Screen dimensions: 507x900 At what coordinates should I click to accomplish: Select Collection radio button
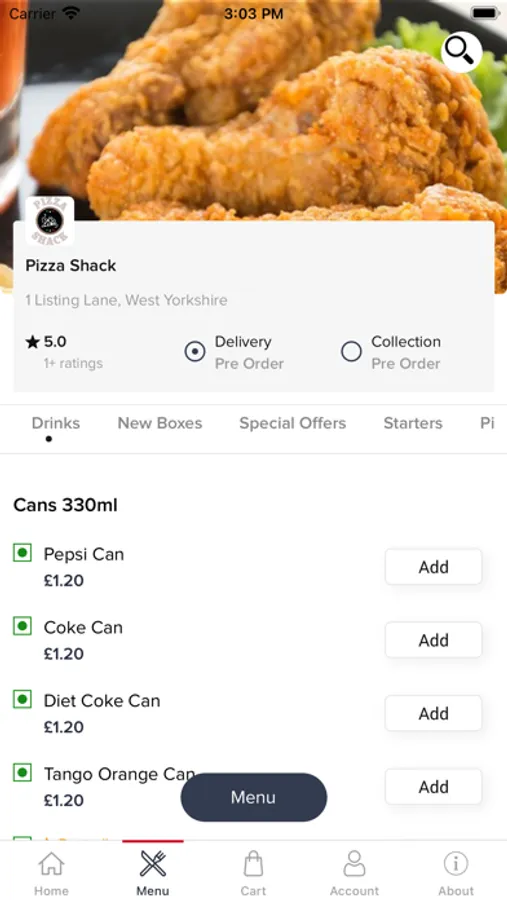[x=351, y=351]
